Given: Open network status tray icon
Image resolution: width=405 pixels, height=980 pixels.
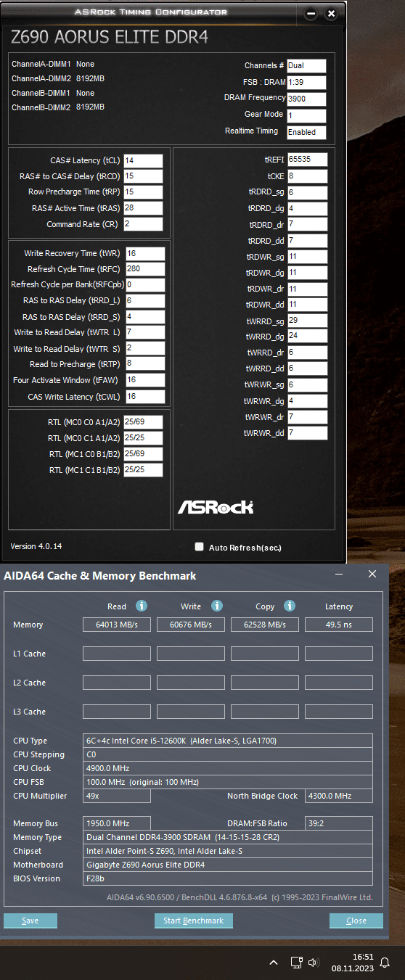Looking at the screenshot, I should coord(296,963).
